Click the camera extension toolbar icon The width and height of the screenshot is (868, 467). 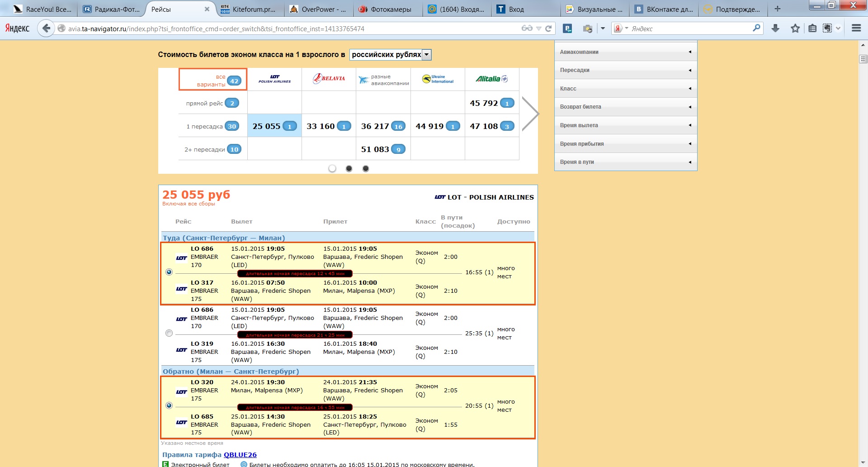pos(587,29)
